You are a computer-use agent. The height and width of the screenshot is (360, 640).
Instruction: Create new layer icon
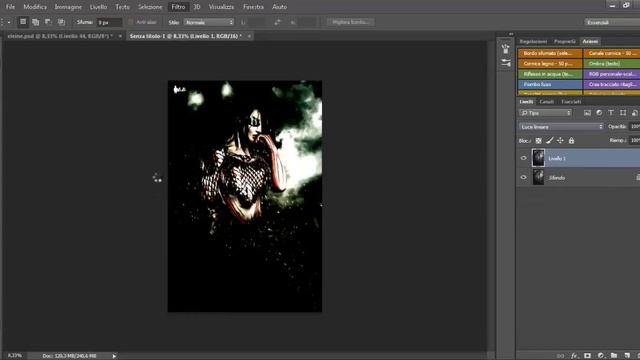(x=627, y=356)
